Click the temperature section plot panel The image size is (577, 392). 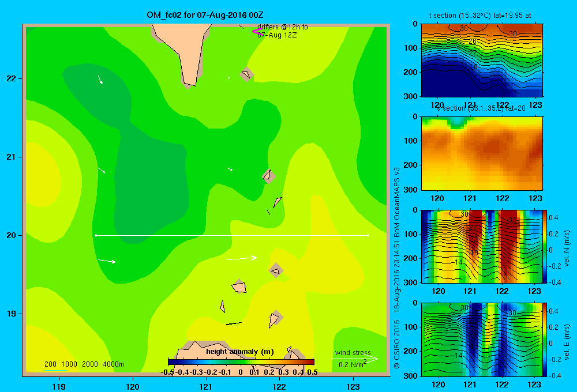(x=482, y=60)
